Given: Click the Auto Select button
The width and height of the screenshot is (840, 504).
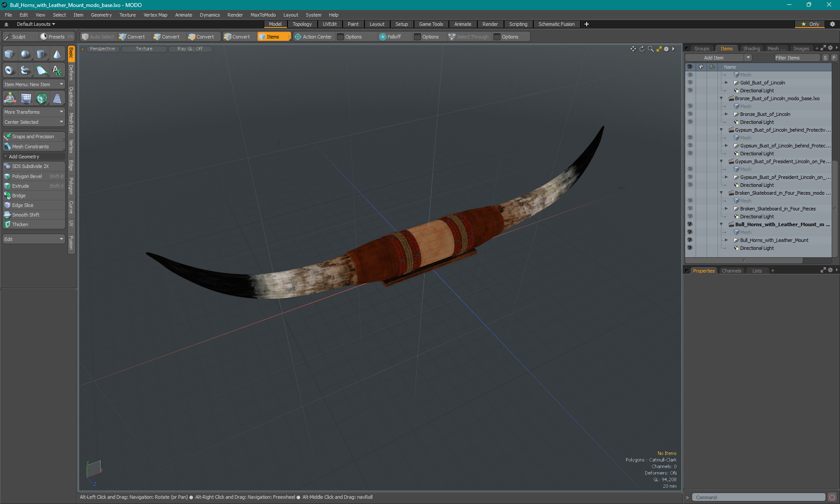Looking at the screenshot, I should (98, 37).
